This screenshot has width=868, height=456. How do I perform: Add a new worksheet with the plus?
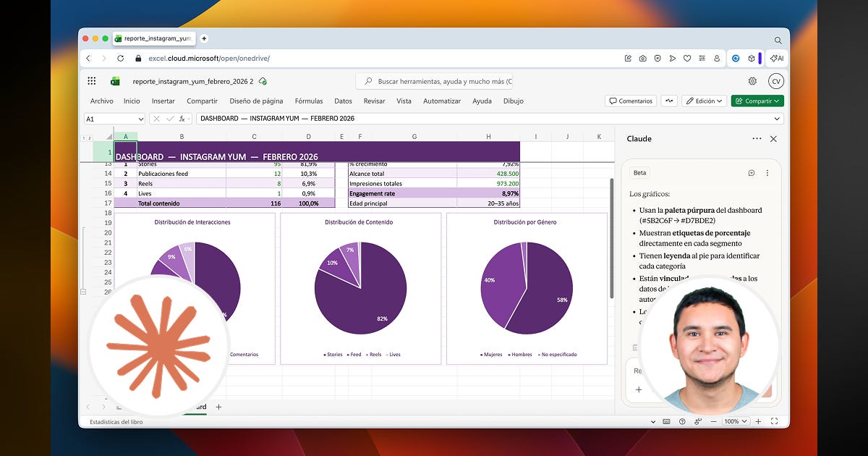pos(218,407)
